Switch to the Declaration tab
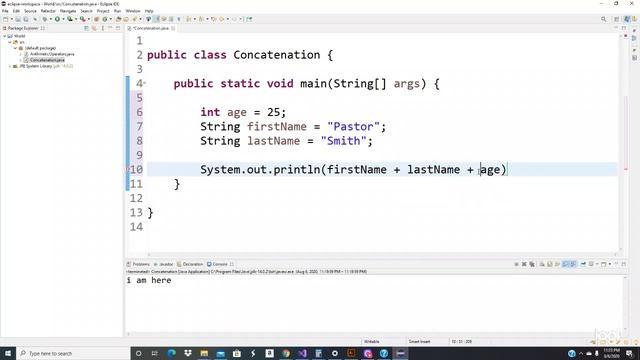Image resolution: width=640 pixels, height=360 pixels. 190,264
